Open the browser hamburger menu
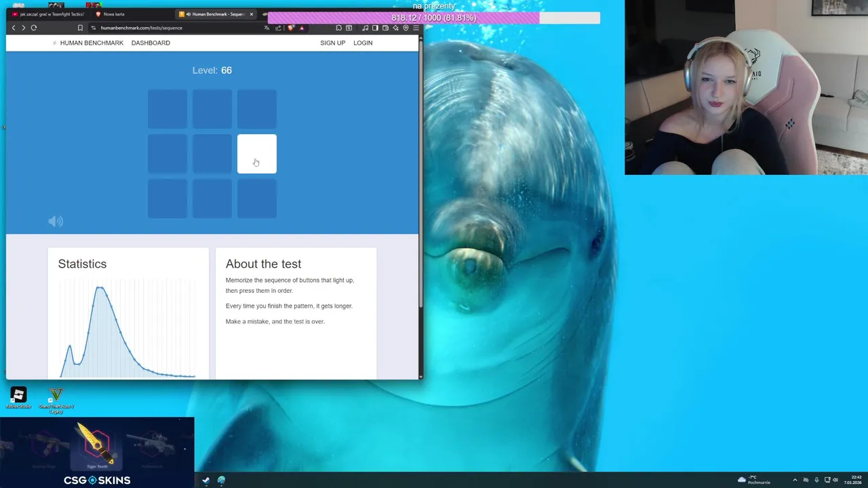This screenshot has width=868, height=488. coord(416,28)
